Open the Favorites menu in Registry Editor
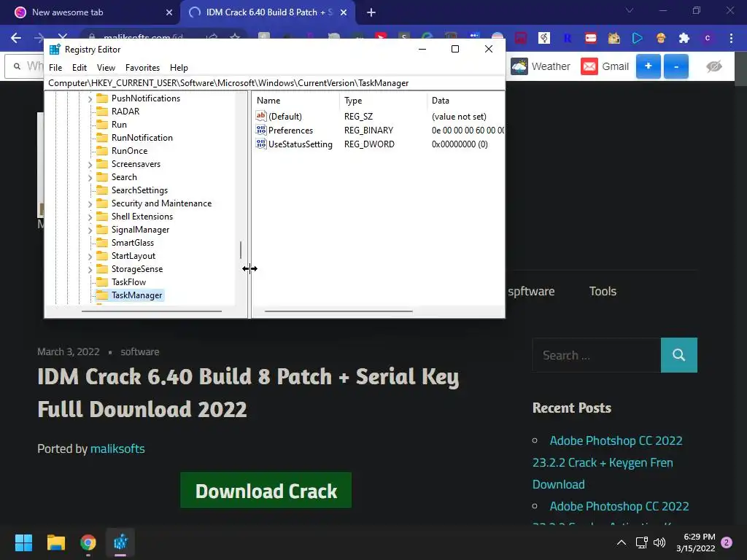Image resolution: width=747 pixels, height=560 pixels. [x=142, y=68]
